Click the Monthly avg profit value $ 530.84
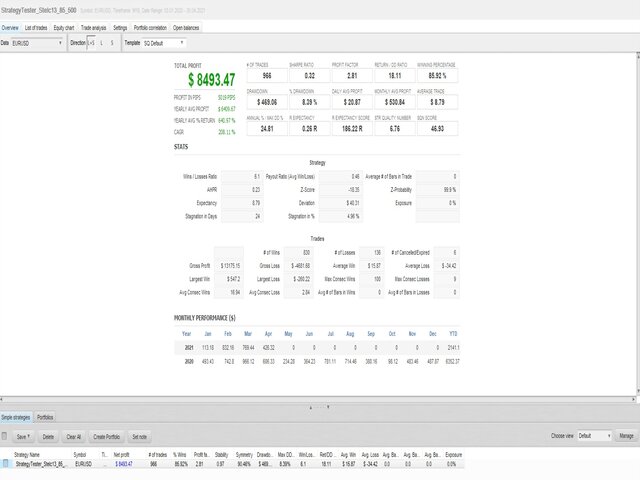The image size is (640, 480). [395, 102]
